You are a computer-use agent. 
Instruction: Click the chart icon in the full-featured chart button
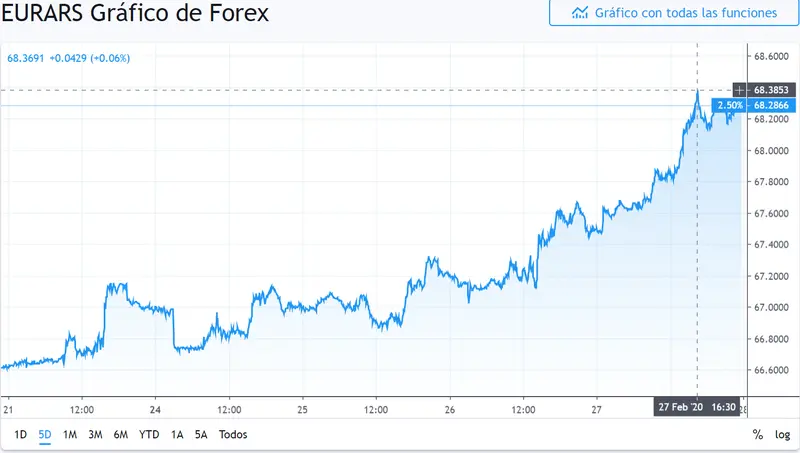click(x=580, y=12)
